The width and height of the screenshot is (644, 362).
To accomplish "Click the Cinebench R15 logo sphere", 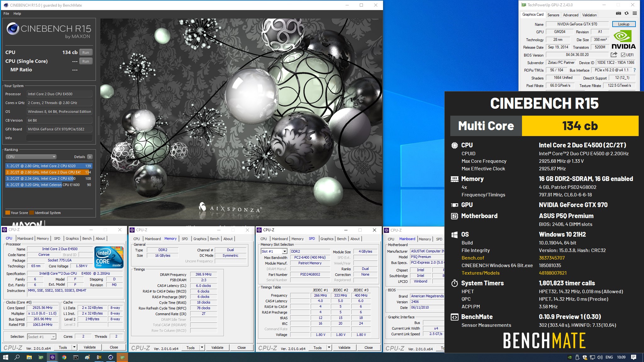I will (13, 29).
